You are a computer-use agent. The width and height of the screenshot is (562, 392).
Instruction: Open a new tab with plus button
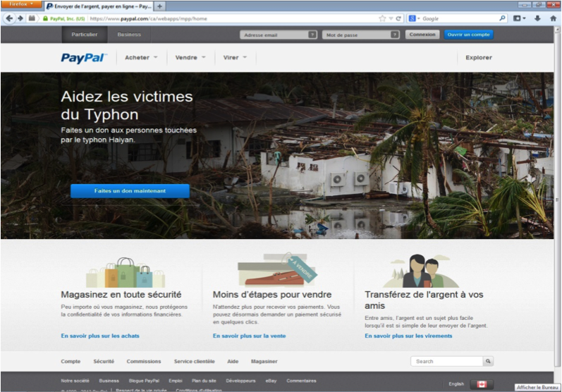[x=160, y=6]
